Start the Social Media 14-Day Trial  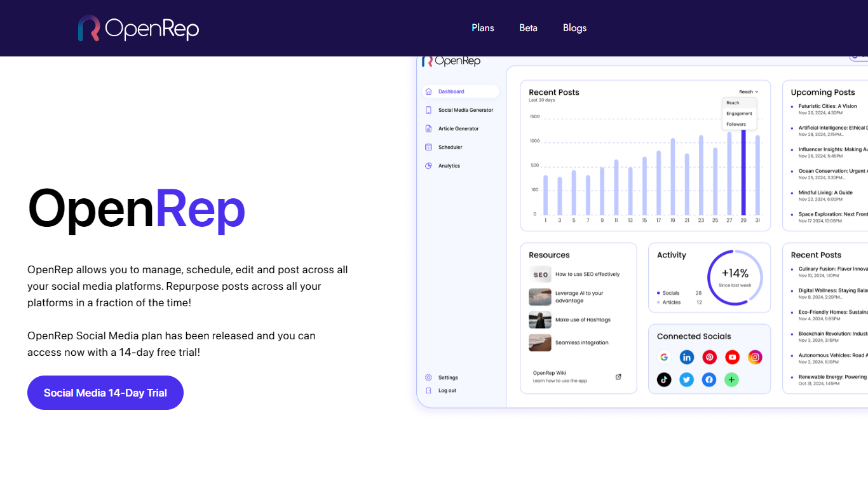pos(105,393)
